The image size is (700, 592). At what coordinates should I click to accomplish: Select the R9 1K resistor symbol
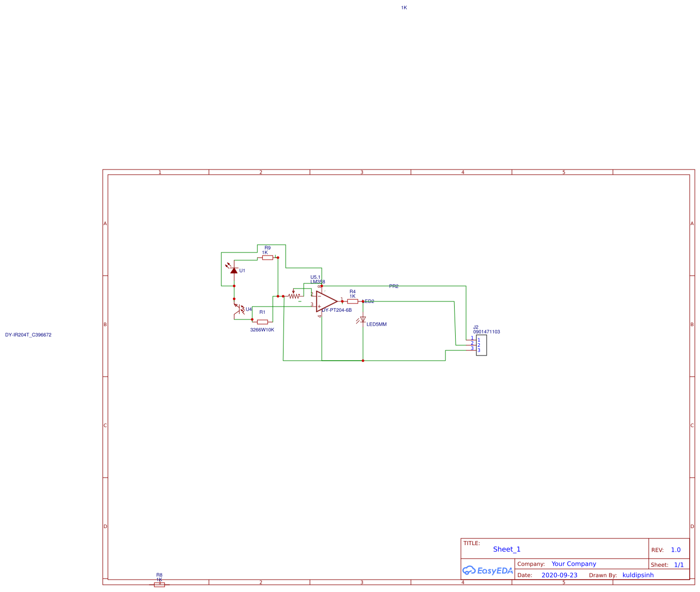click(267, 257)
